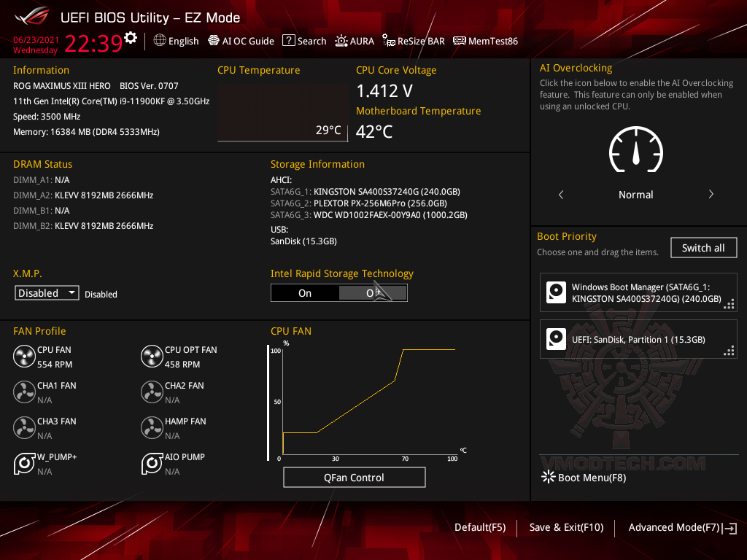Open the X.M.P. dropdown

[46, 292]
